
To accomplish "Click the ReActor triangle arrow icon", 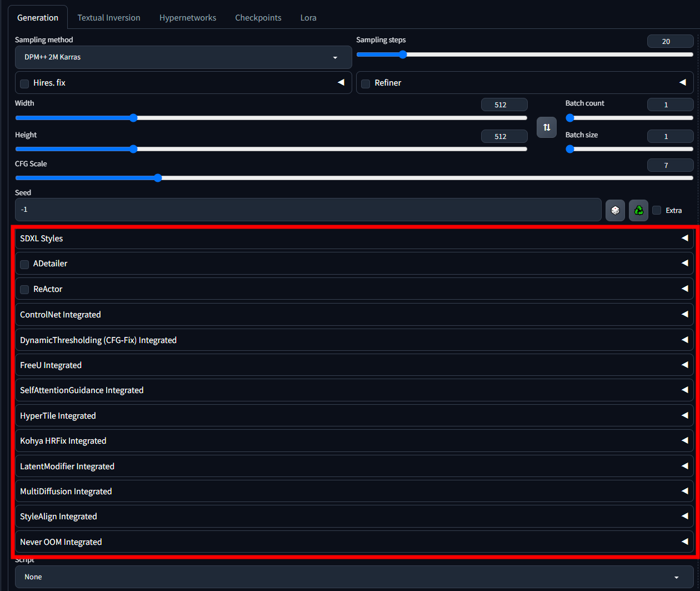I will pyautogui.click(x=684, y=289).
